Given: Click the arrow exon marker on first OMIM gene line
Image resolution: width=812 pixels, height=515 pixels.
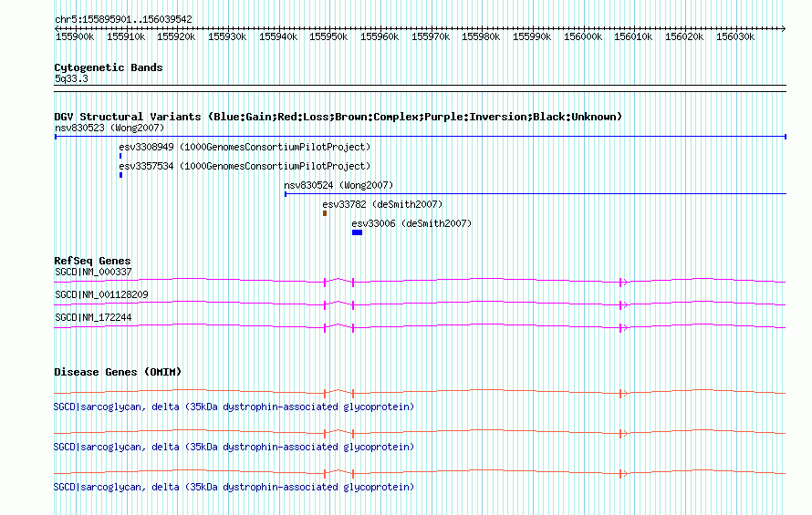Looking at the screenshot, I should click(x=623, y=394).
